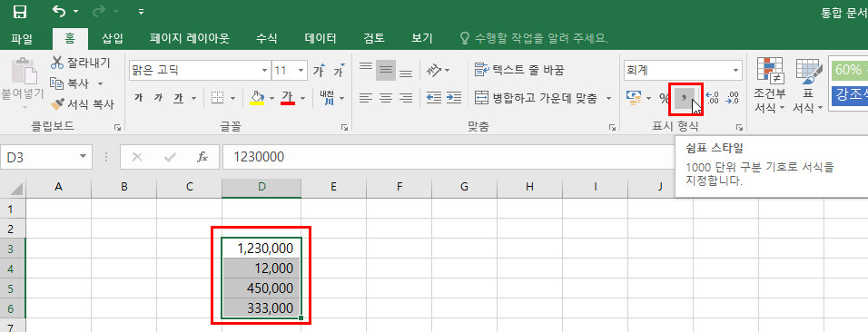Cut selection with 잘라내기
868x332 pixels.
[x=81, y=63]
